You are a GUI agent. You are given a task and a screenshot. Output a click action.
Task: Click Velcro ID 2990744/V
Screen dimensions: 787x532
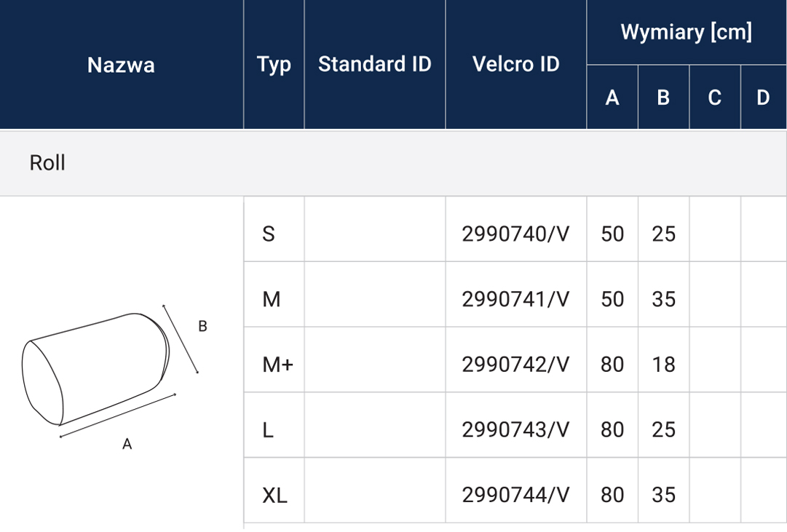516,495
